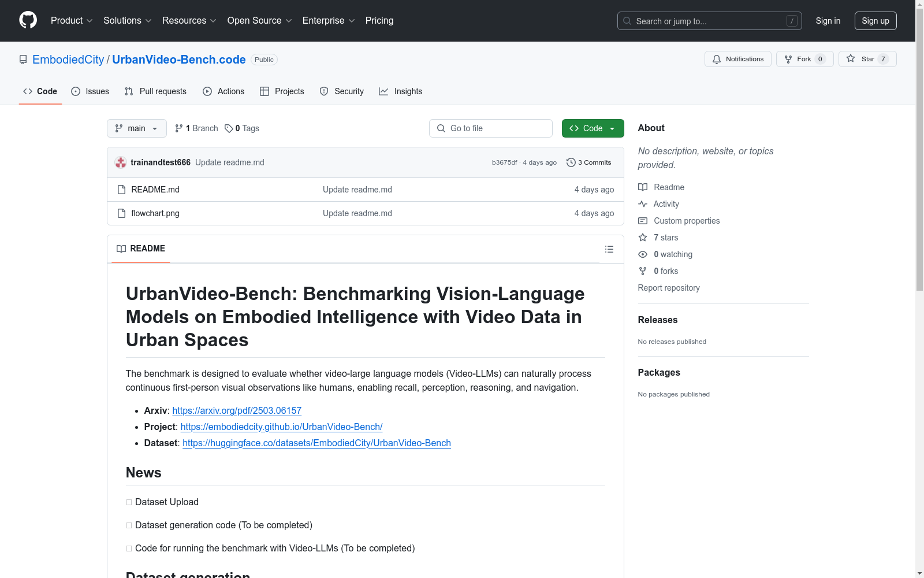
Task: Expand the Resources menu
Action: pos(189,21)
